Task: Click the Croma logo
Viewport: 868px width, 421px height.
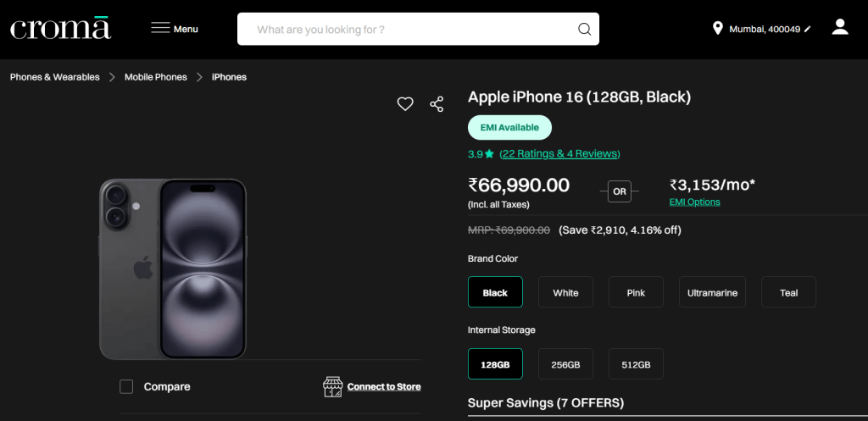Action: pos(60,28)
